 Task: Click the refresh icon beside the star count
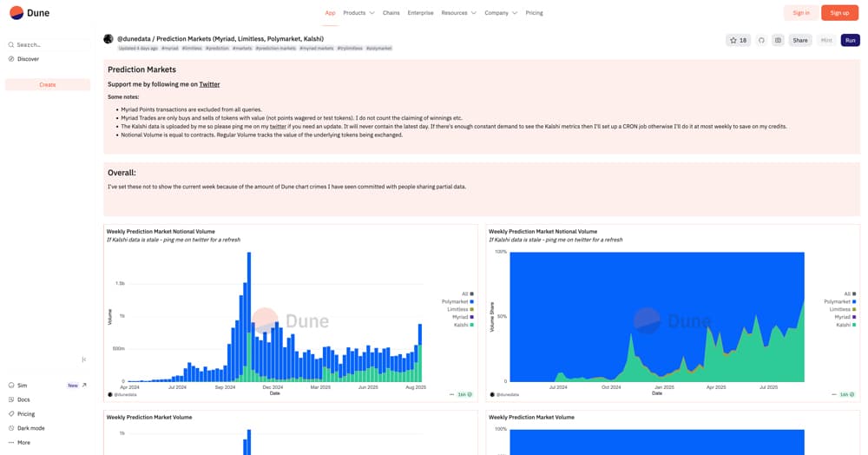click(x=761, y=41)
